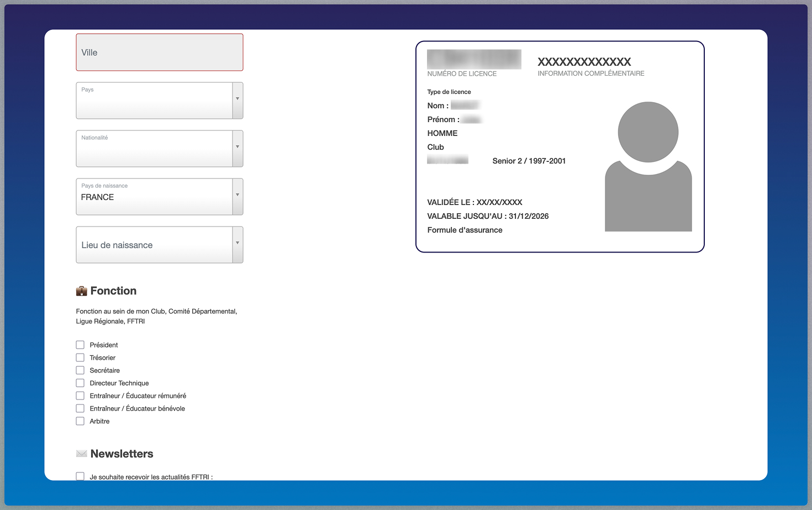Viewport: 812px width, 510px height.
Task: Click the Formule d'assurance line
Action: click(465, 230)
